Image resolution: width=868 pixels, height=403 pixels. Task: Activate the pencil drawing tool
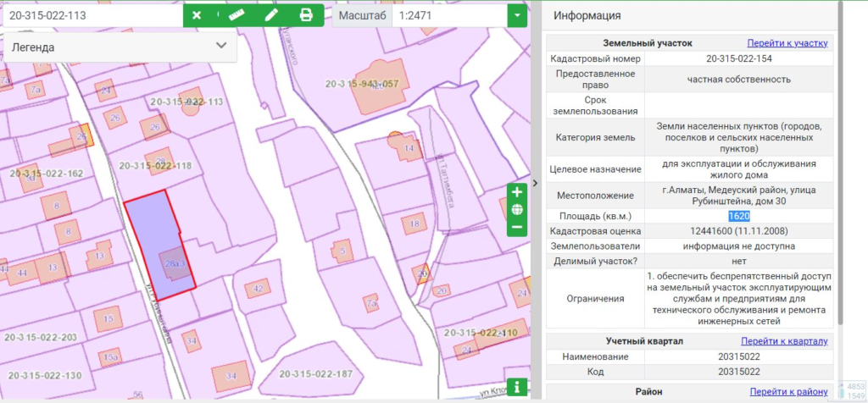(271, 15)
